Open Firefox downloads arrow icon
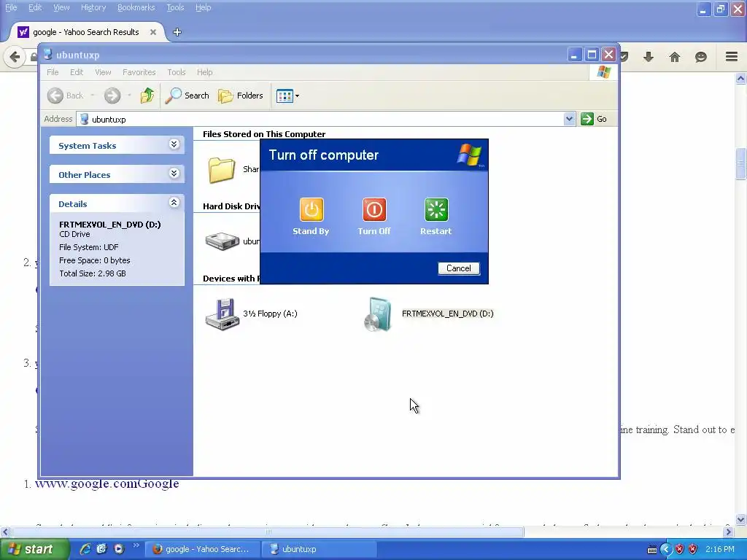Image resolution: width=747 pixels, height=560 pixels. click(649, 57)
